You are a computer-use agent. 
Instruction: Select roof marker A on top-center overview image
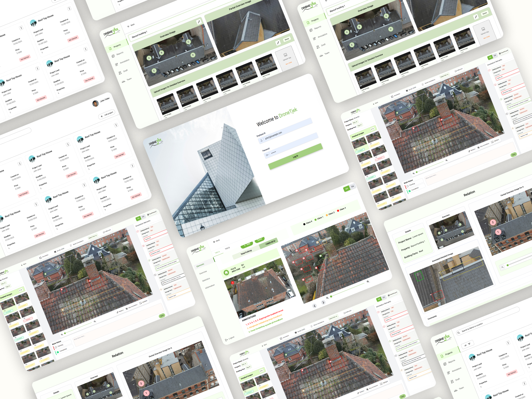click(x=149, y=58)
